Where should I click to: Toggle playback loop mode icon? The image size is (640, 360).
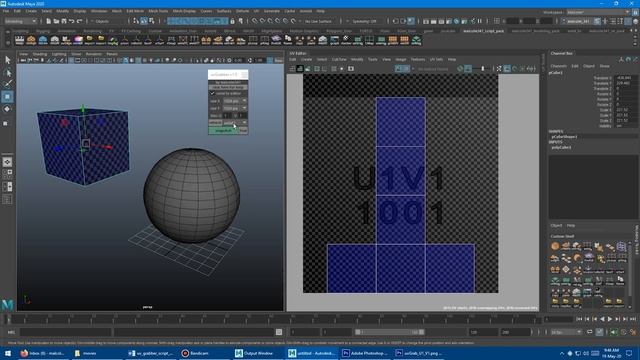pos(589,332)
